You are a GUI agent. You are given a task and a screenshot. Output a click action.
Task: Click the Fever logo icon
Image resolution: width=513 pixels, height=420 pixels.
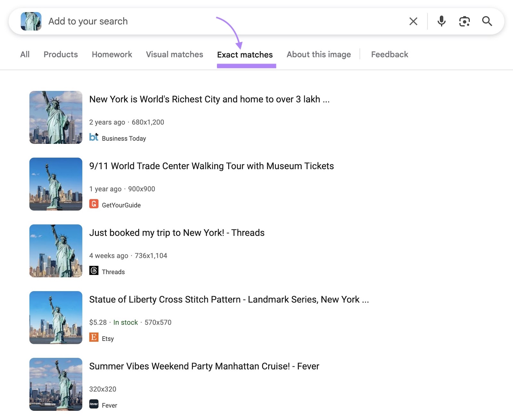click(x=94, y=404)
